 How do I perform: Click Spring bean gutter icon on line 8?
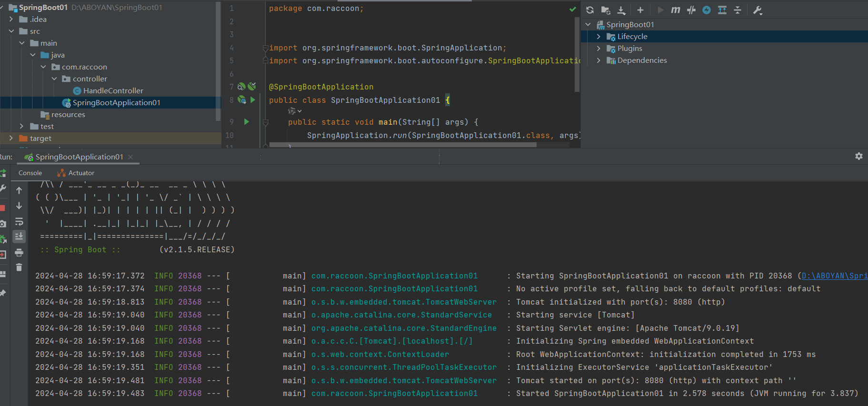tap(242, 100)
